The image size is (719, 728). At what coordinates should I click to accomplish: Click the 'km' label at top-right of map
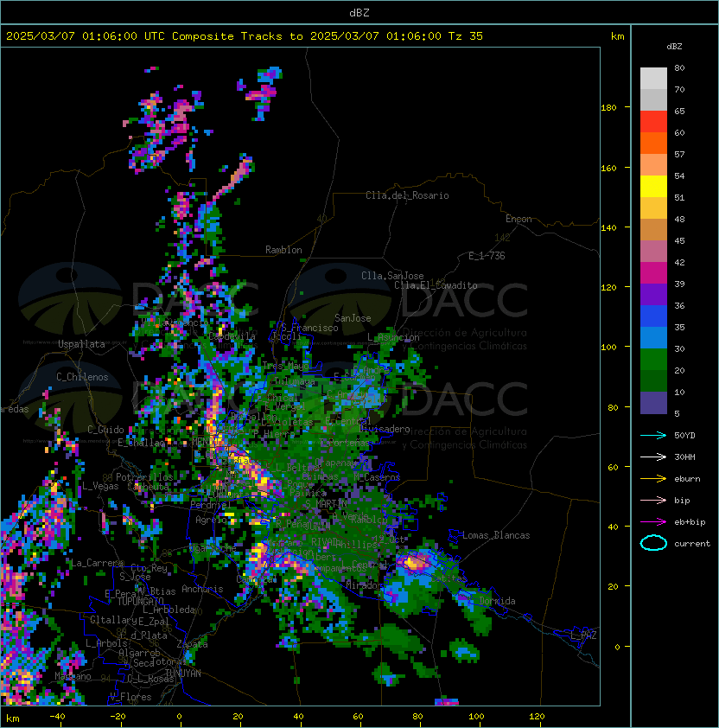617,36
